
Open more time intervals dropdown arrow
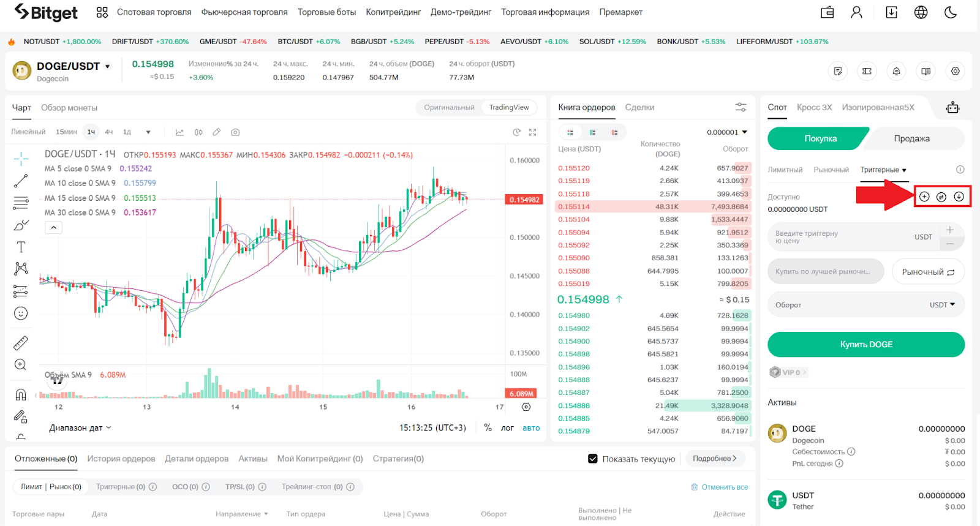[x=148, y=132]
